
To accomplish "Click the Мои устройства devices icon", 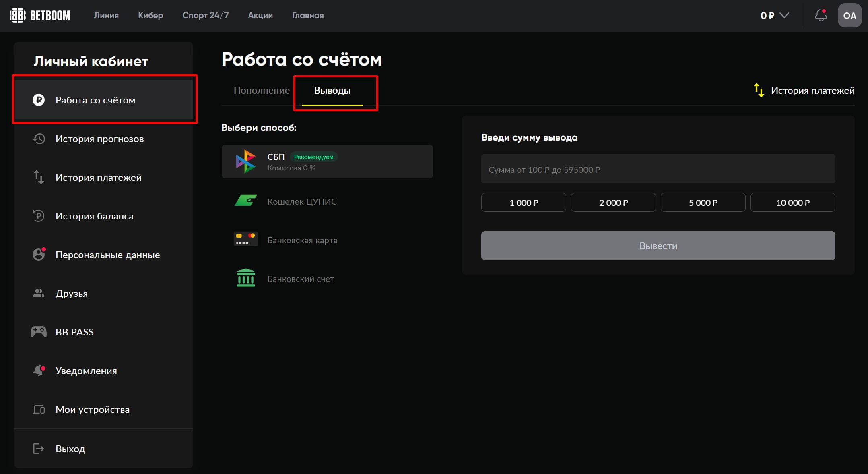I will click(39, 410).
